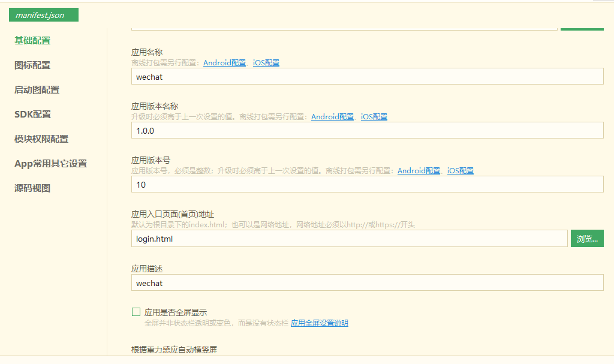Viewport: 614px width, 364px height.
Task: Enable the 应用是否全屏显示 checkbox
Action: [136, 311]
